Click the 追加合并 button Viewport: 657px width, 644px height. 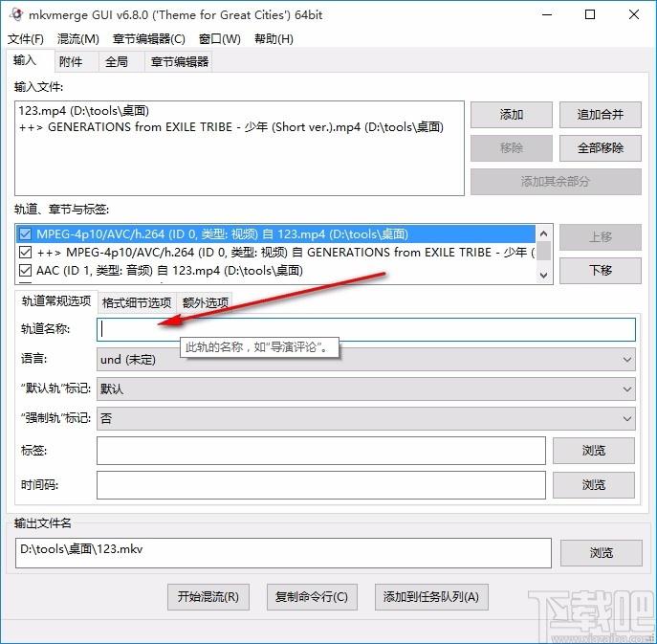600,115
